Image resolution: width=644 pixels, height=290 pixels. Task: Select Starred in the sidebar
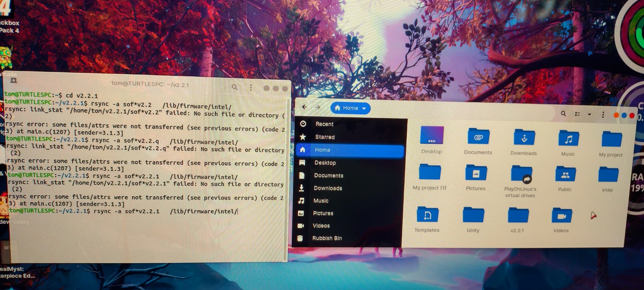click(351, 137)
